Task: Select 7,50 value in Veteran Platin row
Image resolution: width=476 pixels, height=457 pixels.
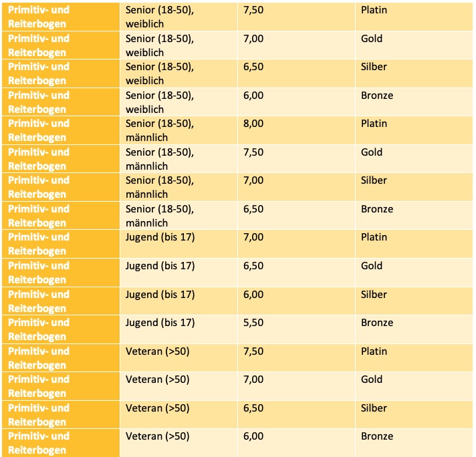Action: (254, 351)
